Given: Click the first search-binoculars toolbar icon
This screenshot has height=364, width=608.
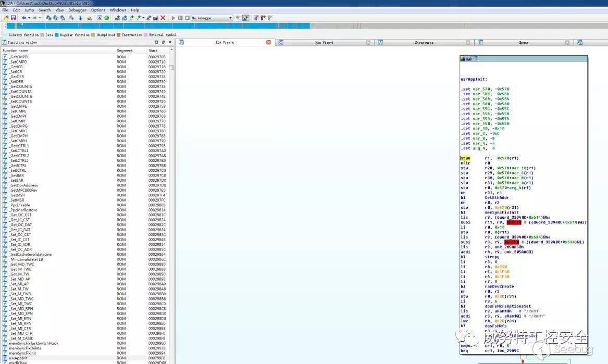Looking at the screenshot, I should (x=48, y=18).
